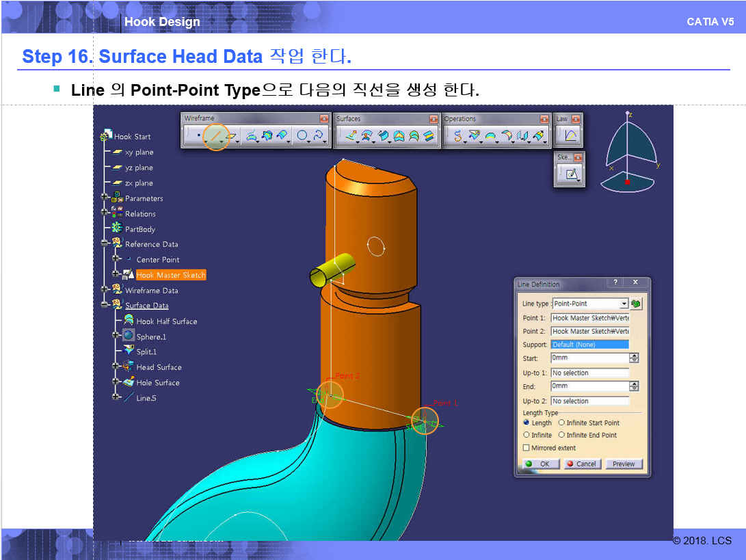Select the Plane tool in Wireframe toolbar
Viewport: 746px width, 560px height.
coord(232,136)
